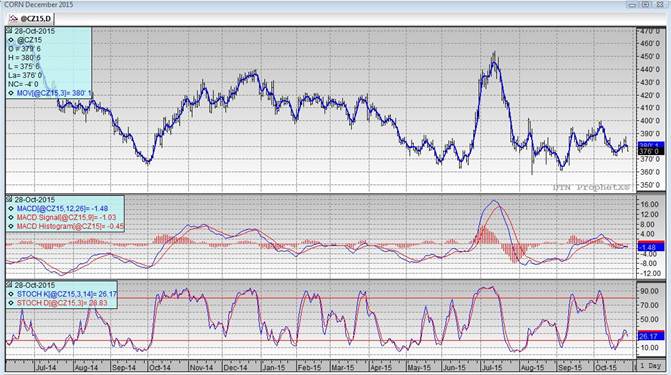Click the Oct-14 time axis label
Image resolution: width=671 pixels, height=375 pixels.
pos(159,367)
